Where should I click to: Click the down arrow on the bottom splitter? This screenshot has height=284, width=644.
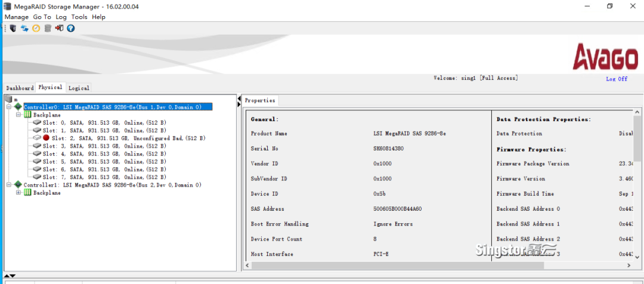13,276
